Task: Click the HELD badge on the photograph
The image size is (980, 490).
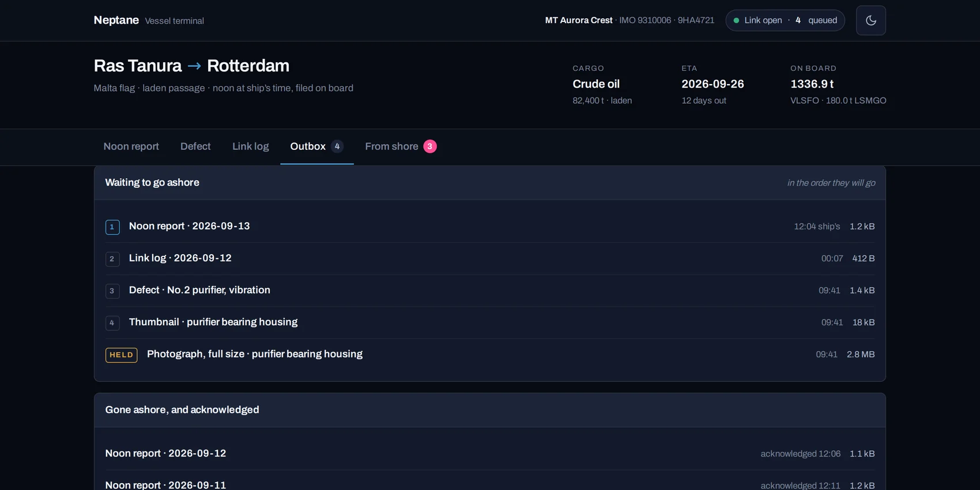Action: tap(121, 355)
